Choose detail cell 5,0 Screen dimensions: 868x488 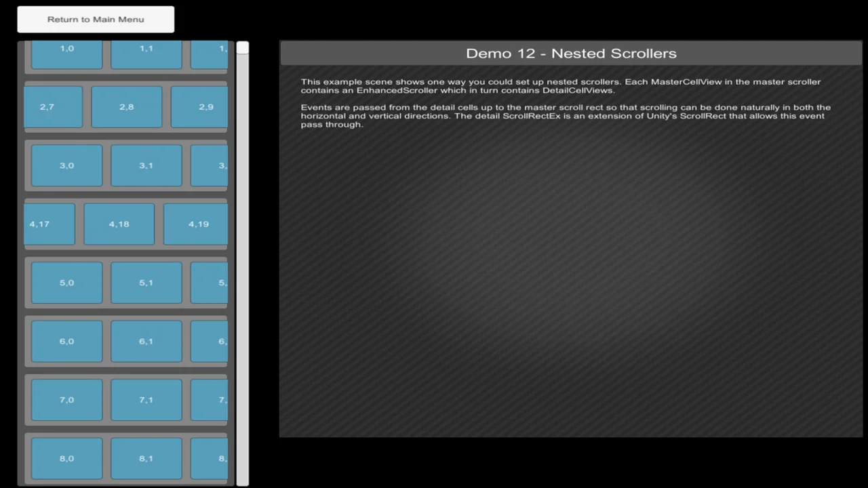66,283
